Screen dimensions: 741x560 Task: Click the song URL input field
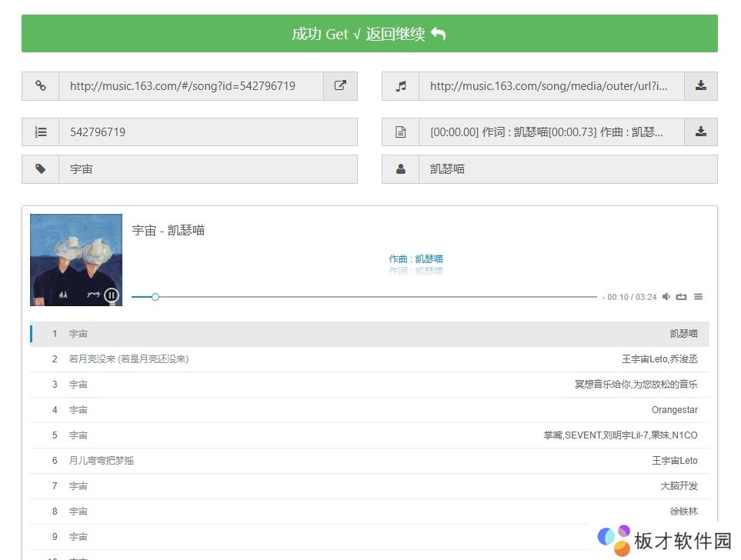click(191, 86)
